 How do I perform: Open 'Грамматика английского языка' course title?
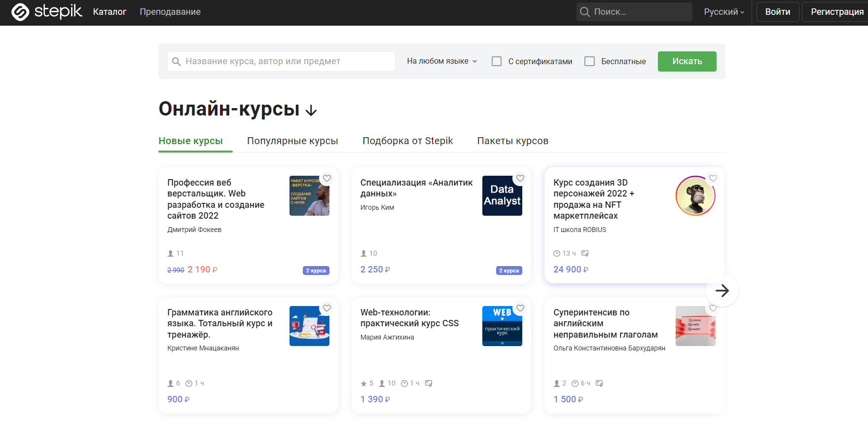220,323
